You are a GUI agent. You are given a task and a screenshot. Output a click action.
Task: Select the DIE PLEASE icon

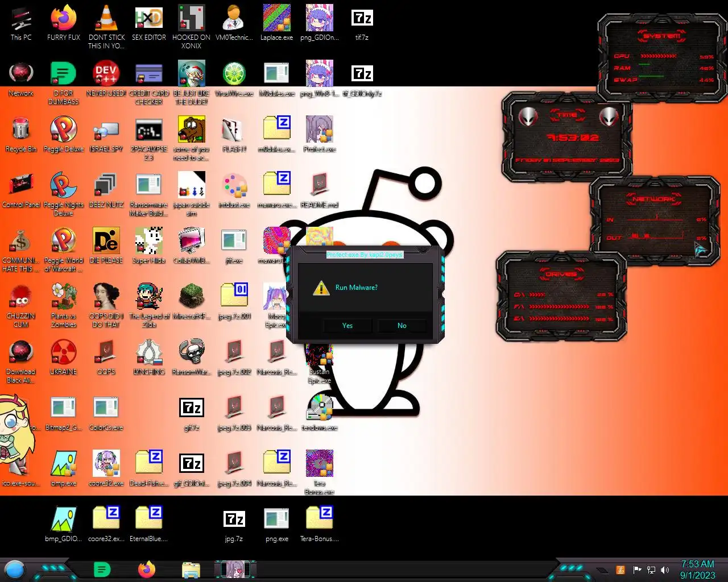106,246
